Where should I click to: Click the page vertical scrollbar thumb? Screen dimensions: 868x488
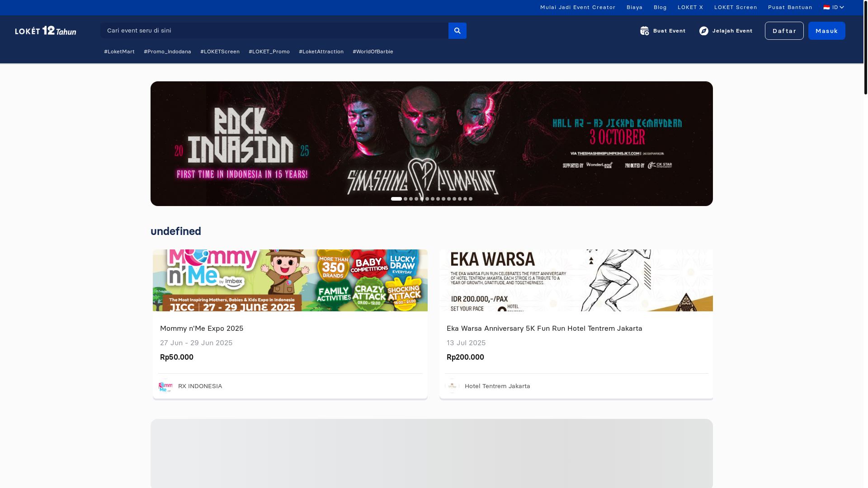865,47
